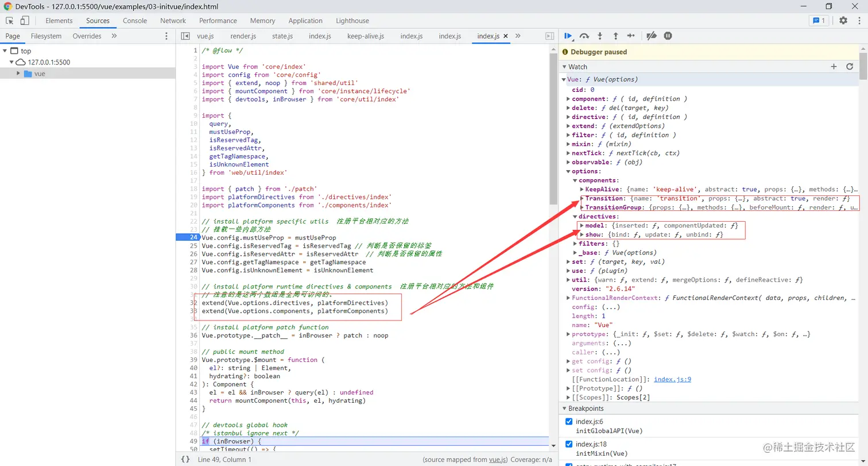The height and width of the screenshot is (466, 868).
Task: Toggle pause on exceptions
Action: pyautogui.click(x=668, y=36)
